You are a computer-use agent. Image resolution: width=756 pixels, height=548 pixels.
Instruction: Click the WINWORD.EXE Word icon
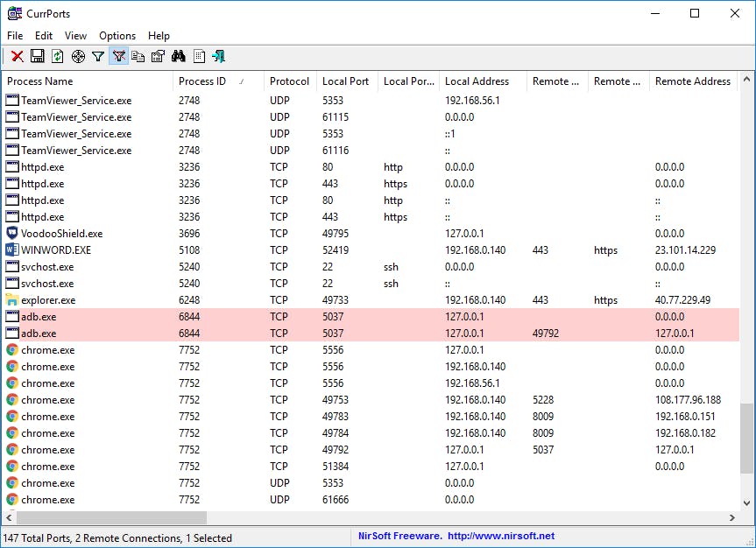(x=12, y=249)
